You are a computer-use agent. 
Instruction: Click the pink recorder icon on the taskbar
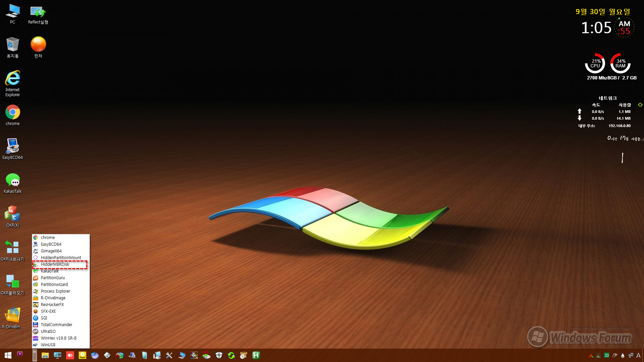[x=20, y=354]
